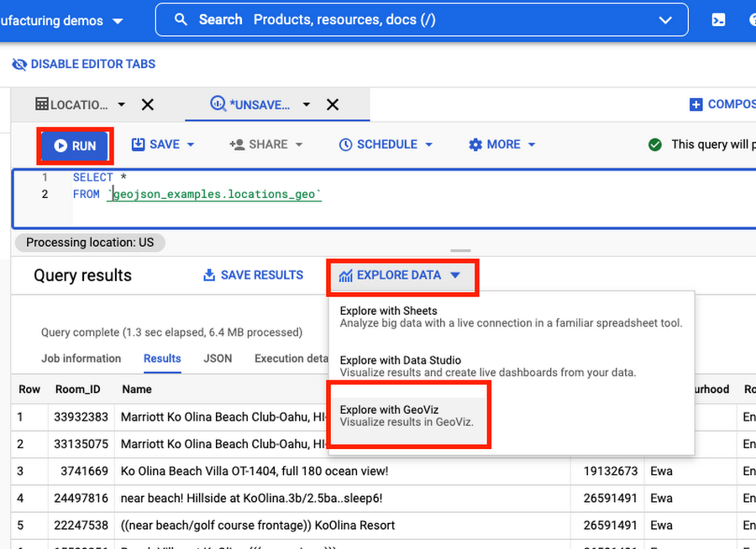Click the KoOlina Resort golf course cell

[x=343, y=525]
